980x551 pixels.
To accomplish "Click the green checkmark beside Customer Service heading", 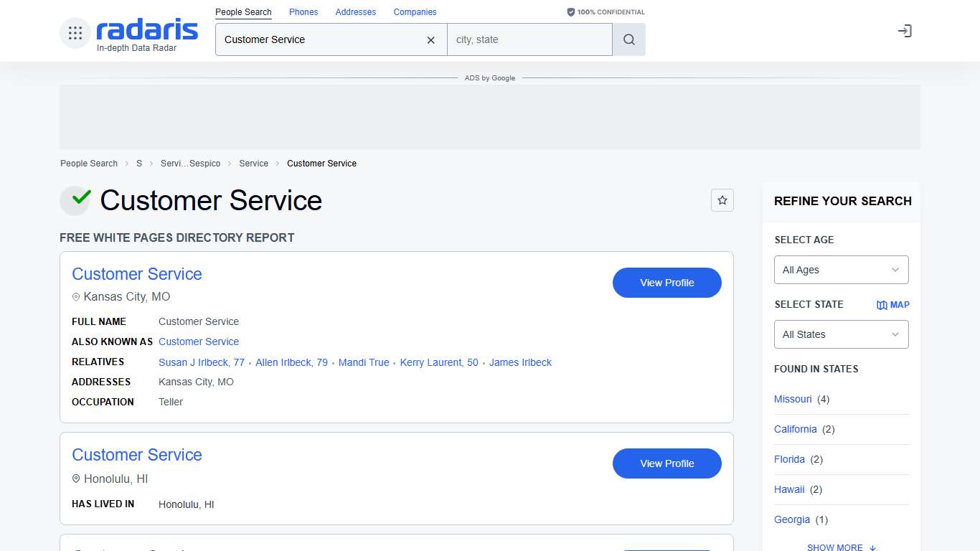I will coord(75,200).
